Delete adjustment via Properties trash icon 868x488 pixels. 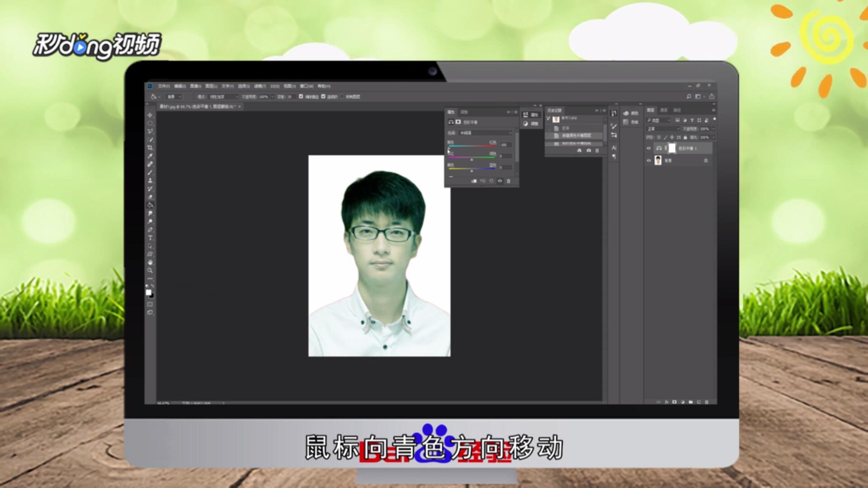(x=508, y=181)
